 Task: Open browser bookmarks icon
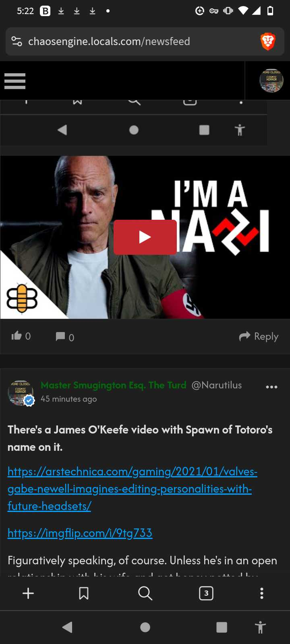[84, 593]
